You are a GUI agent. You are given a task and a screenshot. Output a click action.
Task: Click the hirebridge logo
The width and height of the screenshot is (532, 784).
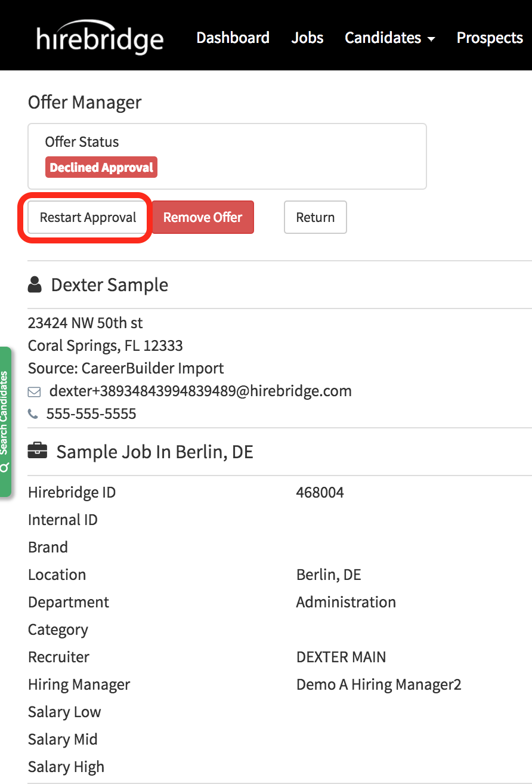[x=100, y=37]
